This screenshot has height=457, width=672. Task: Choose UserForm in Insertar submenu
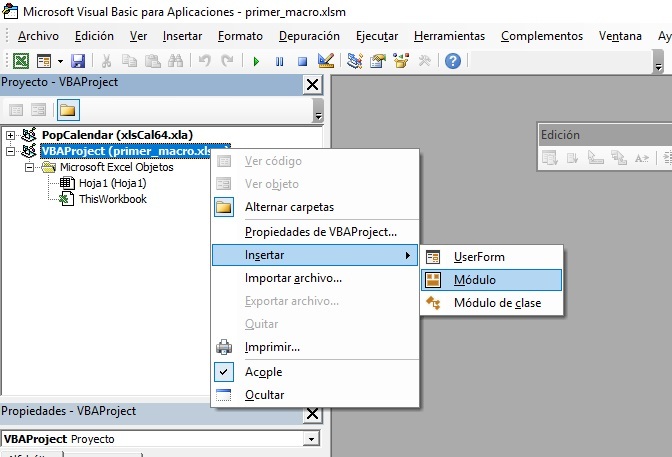(x=492, y=257)
